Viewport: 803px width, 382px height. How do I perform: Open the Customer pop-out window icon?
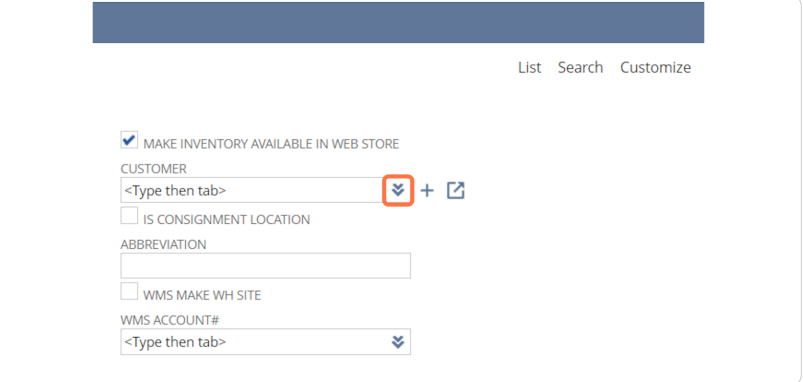[x=455, y=190]
